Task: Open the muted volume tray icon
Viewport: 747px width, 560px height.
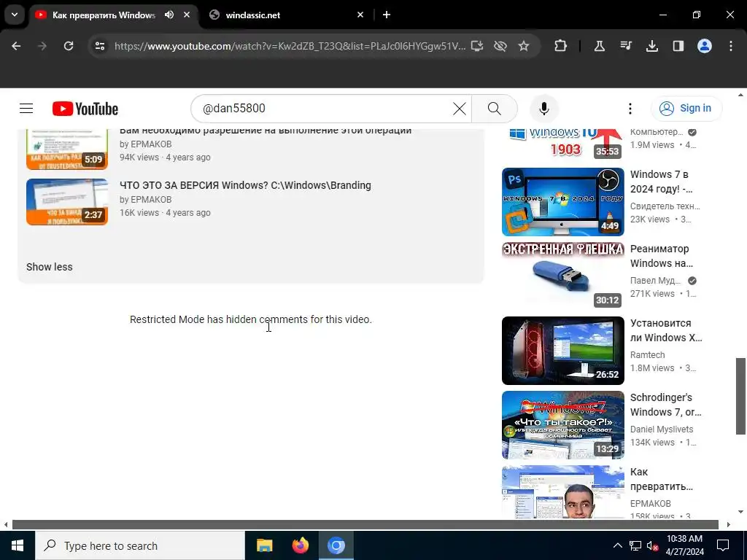Action: coord(652,545)
